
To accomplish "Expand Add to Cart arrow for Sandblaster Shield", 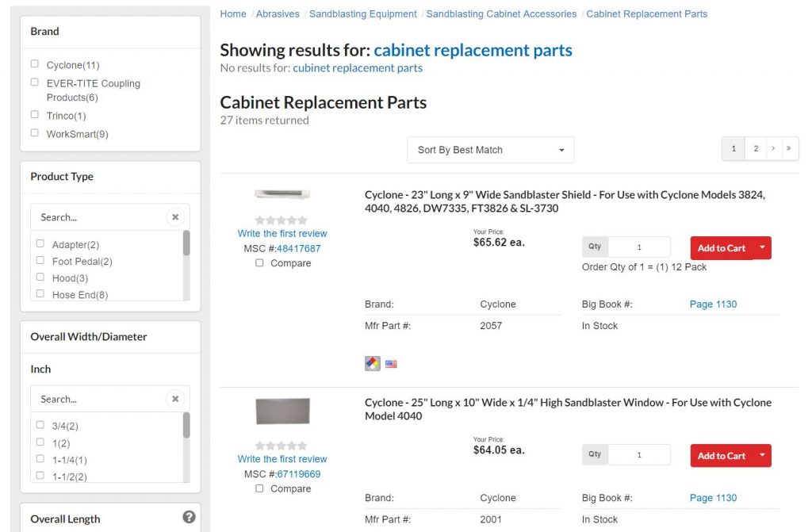I will pyautogui.click(x=762, y=247).
